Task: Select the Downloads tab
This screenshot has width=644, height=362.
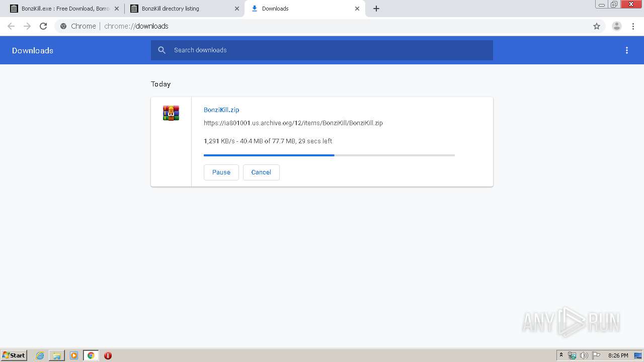Action: [x=305, y=9]
